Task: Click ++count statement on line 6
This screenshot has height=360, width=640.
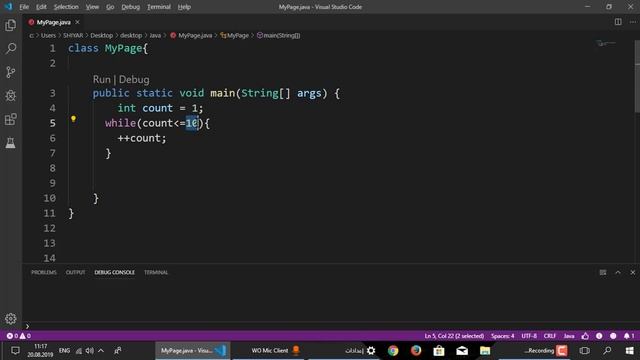Action: tap(142, 138)
